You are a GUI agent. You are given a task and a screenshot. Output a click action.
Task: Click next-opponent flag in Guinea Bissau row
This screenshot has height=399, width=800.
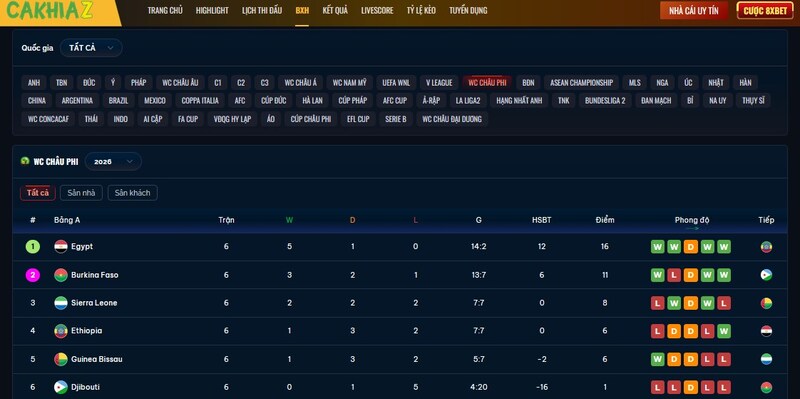(x=766, y=359)
